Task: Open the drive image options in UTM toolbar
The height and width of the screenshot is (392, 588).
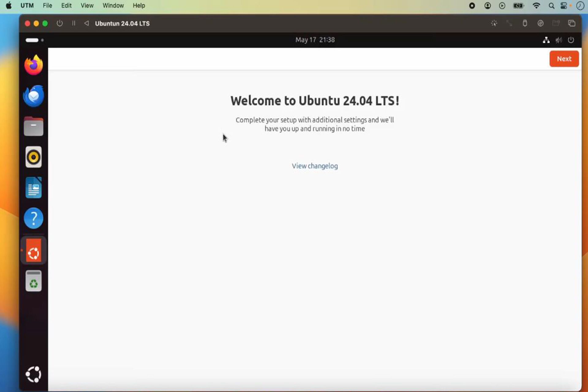Action: 541,23
